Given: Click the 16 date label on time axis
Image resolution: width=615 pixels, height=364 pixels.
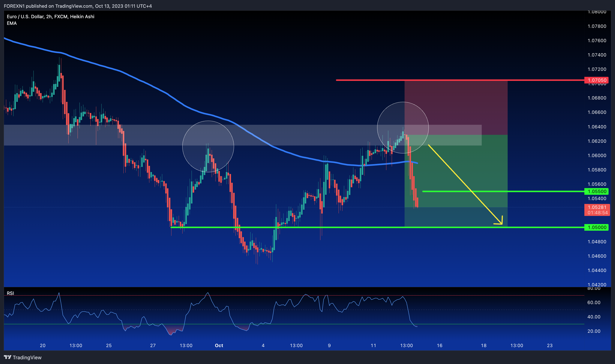Looking at the screenshot, I should (440, 345).
